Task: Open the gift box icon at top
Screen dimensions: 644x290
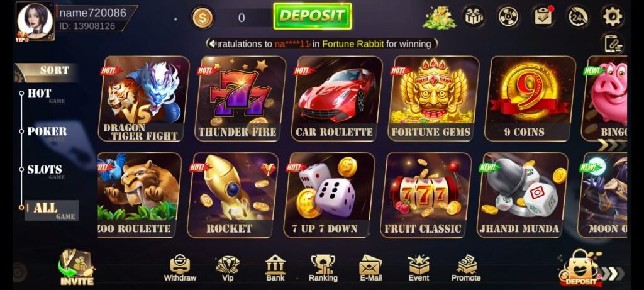Action: (x=474, y=16)
